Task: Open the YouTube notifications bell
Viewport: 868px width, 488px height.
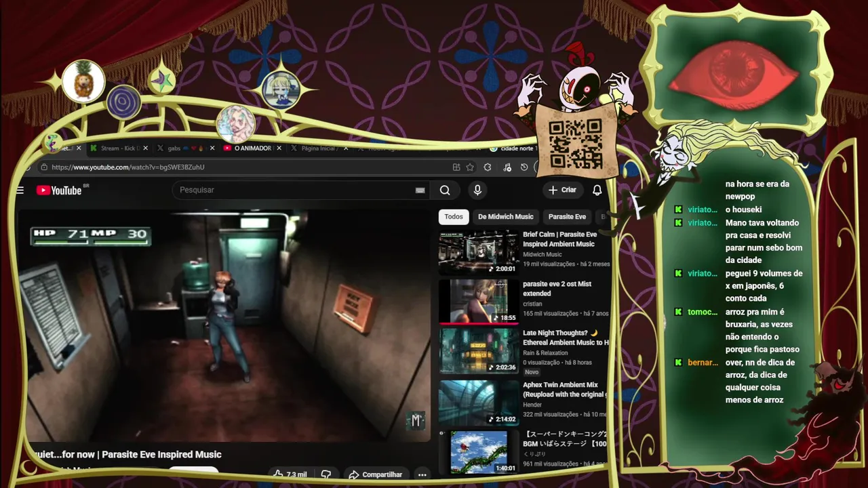Action: (597, 190)
